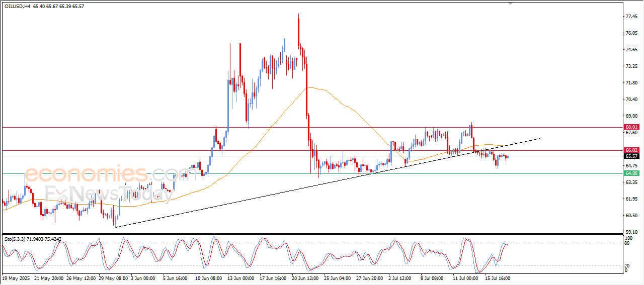This screenshot has height=285, width=644.
Task: Click the 61.95 price axis label
Action: pyautogui.click(x=632, y=199)
